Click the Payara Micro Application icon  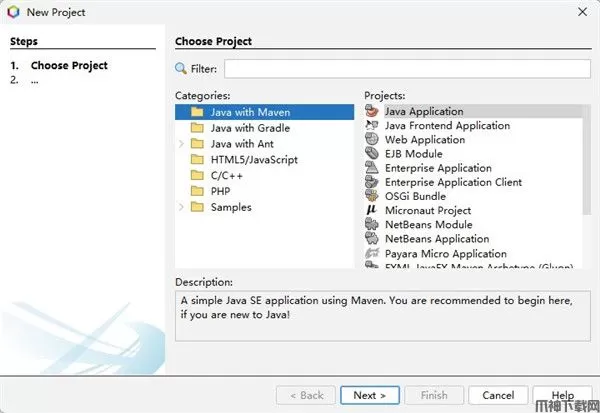(x=372, y=254)
